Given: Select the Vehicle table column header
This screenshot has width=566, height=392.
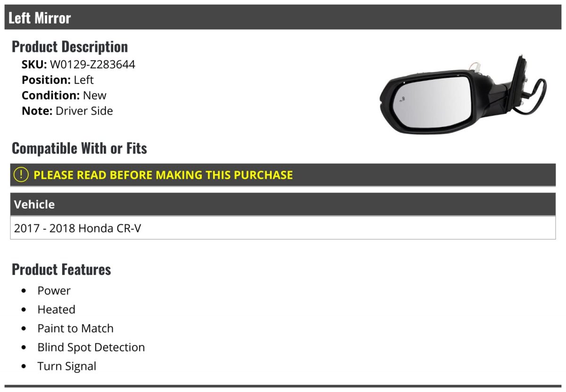Looking at the screenshot, I should pos(34,204).
